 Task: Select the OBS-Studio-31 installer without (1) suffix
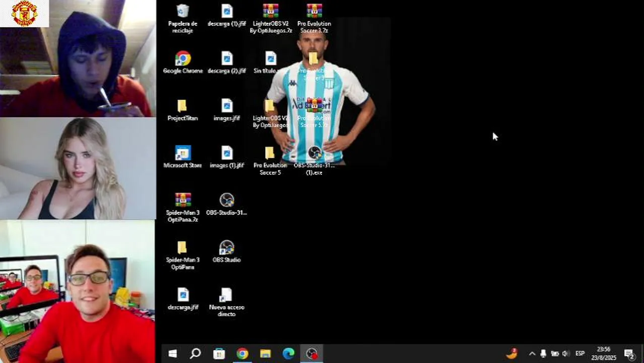226,204
